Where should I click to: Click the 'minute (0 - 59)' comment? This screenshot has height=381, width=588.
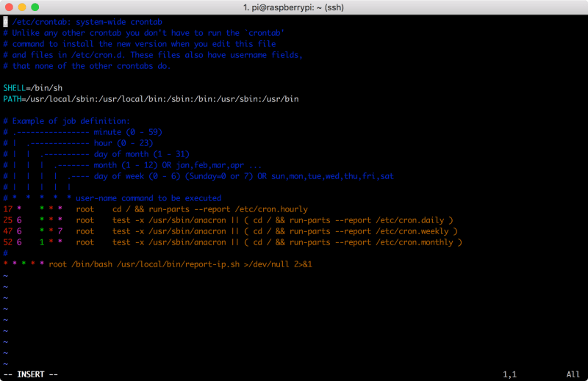coord(128,132)
